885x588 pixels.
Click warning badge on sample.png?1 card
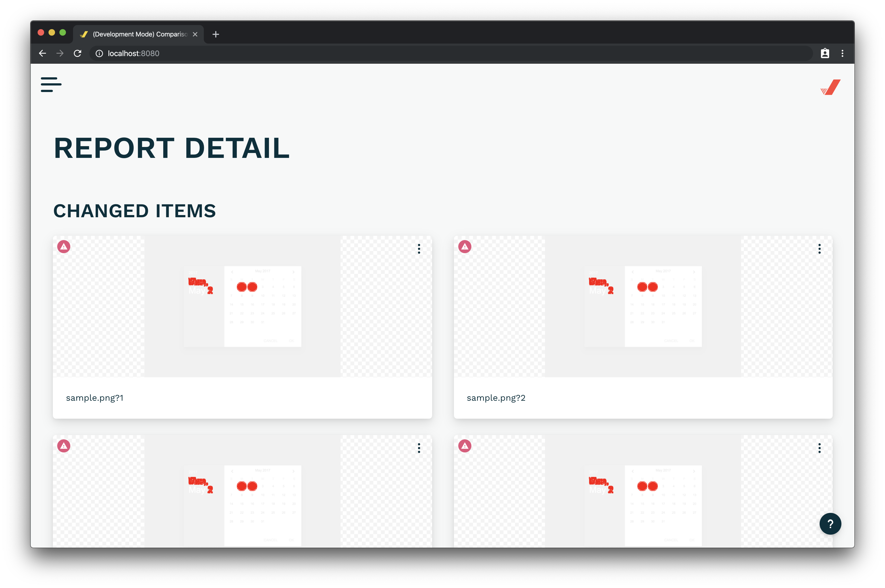[64, 247]
